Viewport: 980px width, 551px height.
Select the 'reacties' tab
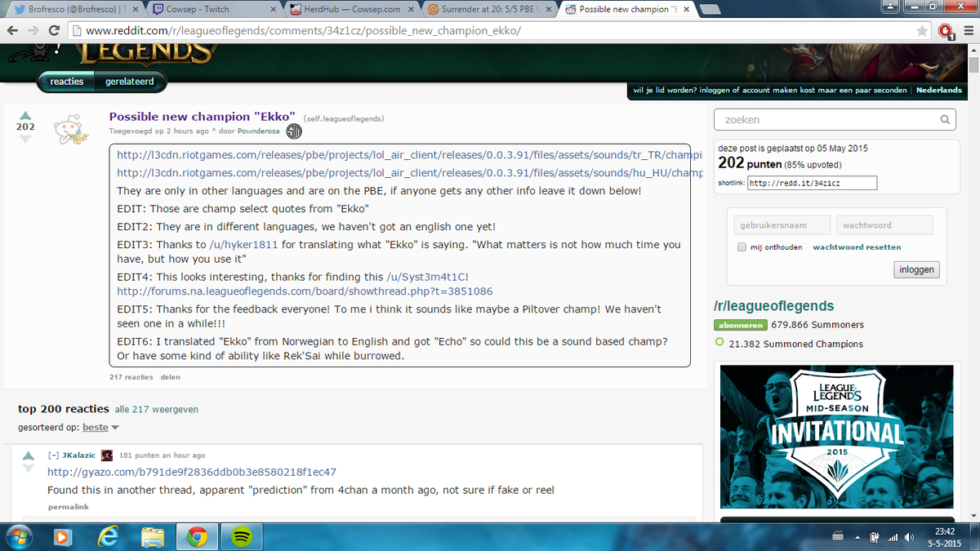(66, 82)
